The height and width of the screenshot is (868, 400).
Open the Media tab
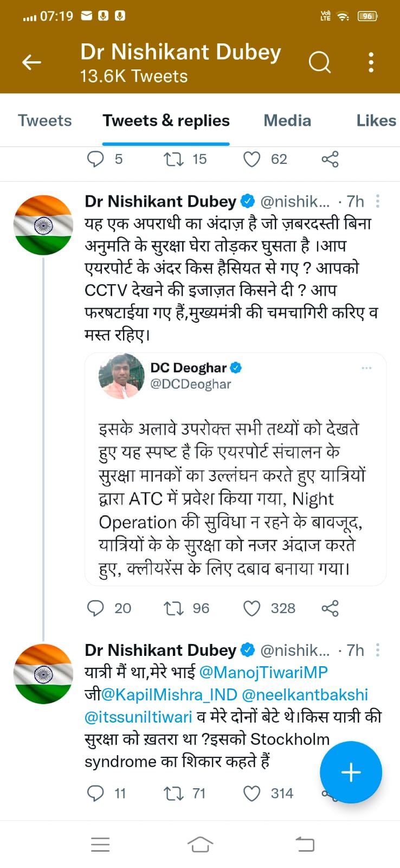tap(287, 120)
